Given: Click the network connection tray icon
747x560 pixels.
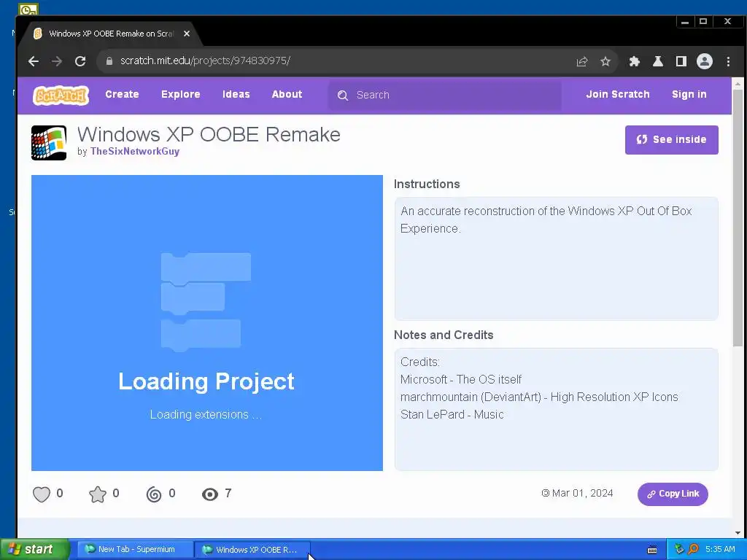Looking at the screenshot, I should click(679, 550).
